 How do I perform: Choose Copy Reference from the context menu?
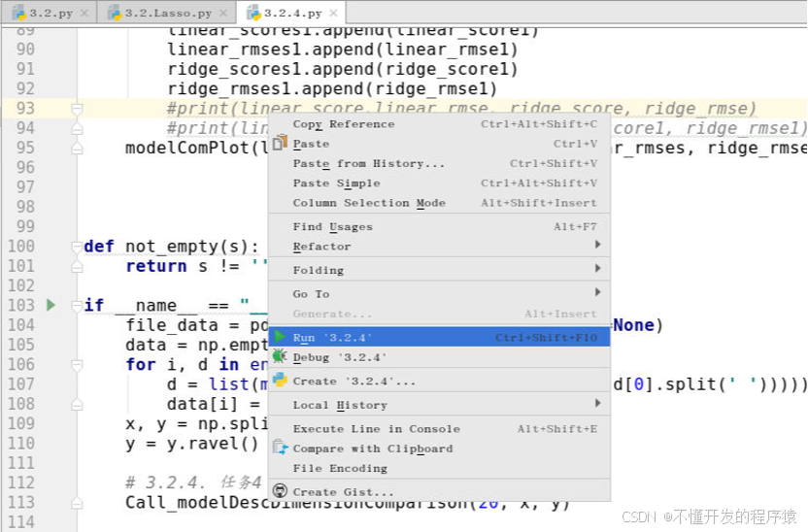(439, 124)
